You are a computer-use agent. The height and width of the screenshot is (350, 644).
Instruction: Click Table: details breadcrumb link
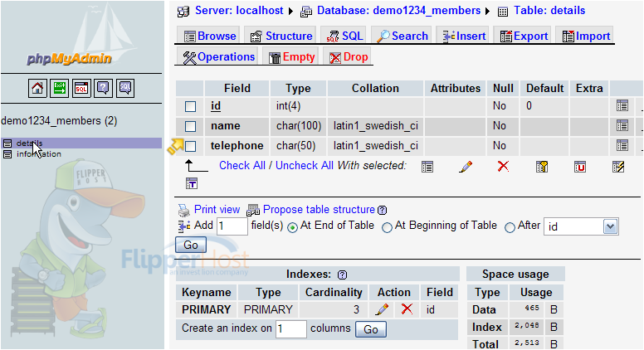pos(549,11)
